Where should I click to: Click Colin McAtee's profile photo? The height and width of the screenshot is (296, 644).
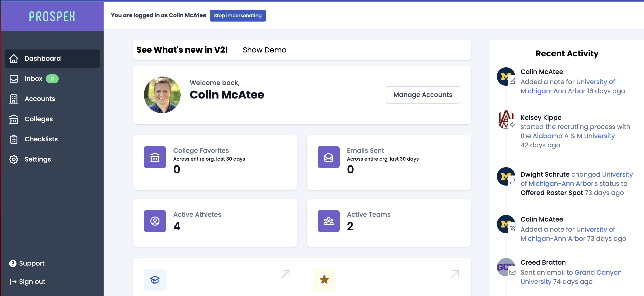162,95
